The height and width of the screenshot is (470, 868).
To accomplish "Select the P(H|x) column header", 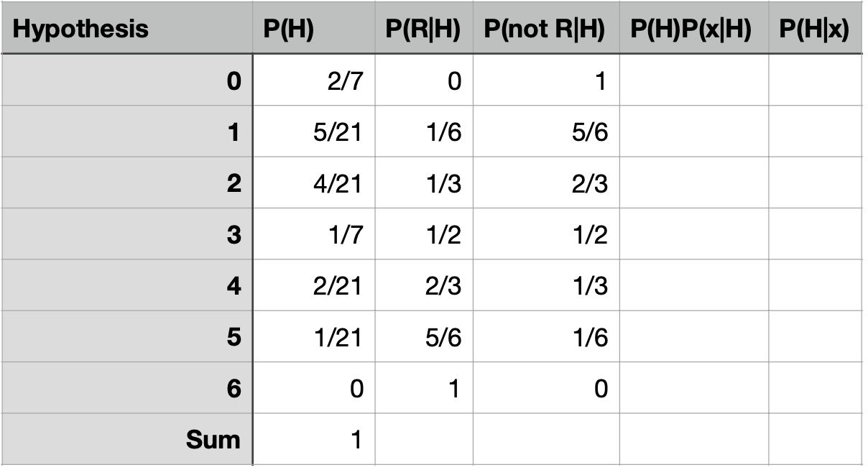I will tap(814, 29).
